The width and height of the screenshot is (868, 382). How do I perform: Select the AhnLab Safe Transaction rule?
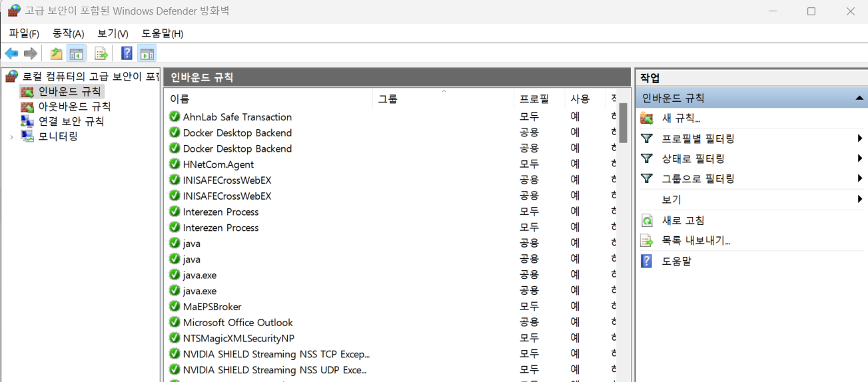(x=237, y=116)
